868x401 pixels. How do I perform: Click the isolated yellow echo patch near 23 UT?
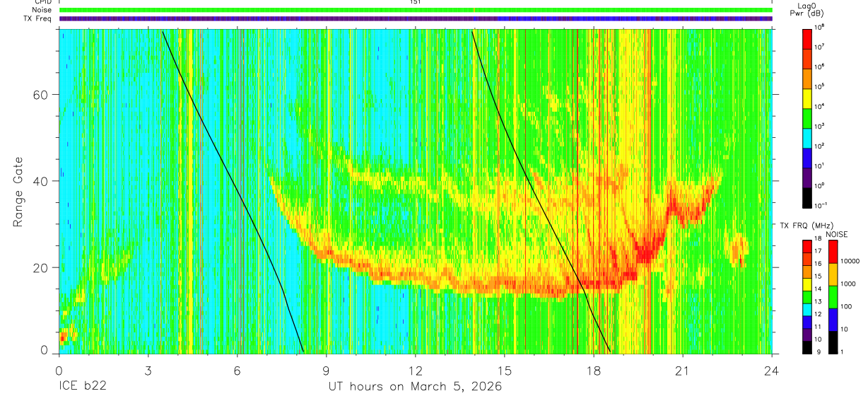737,249
